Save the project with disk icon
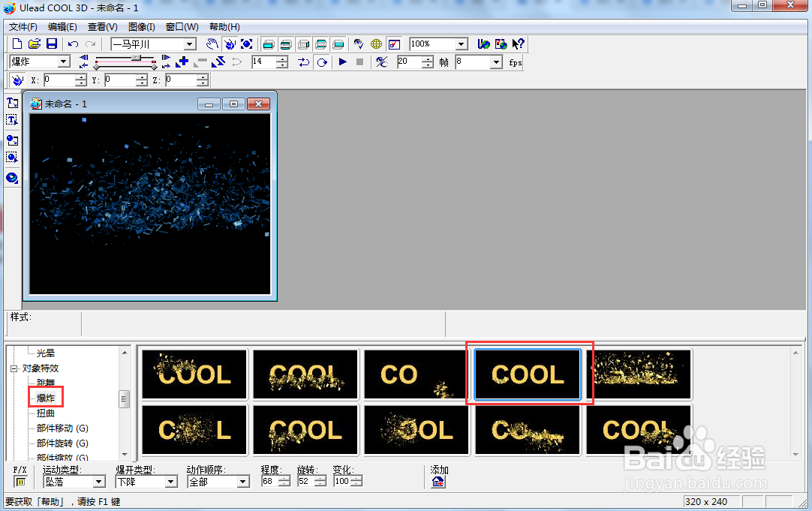 [52, 44]
